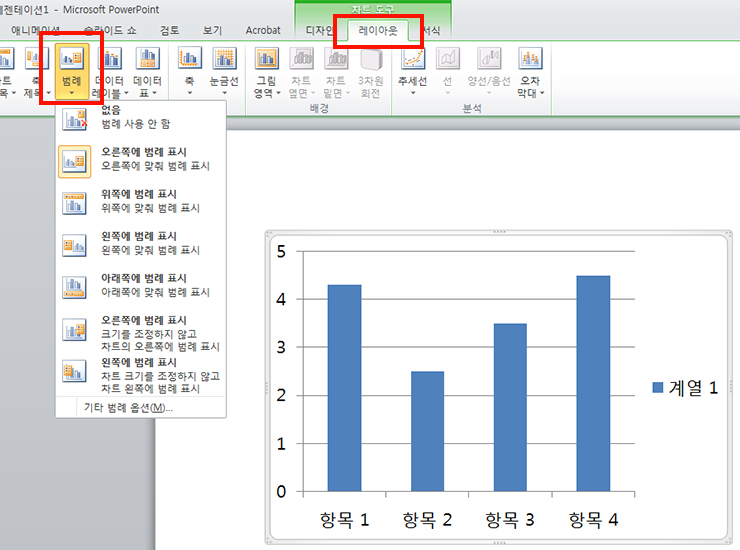Open 기타 범례 옵션 more legend options
Screen dimensions: 740x550
[x=128, y=408]
